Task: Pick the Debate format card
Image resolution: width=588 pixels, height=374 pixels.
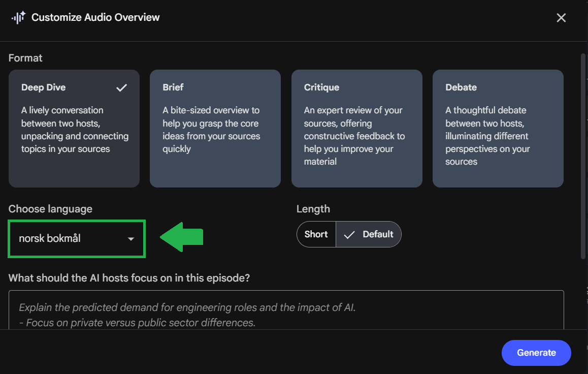Action: 498,129
